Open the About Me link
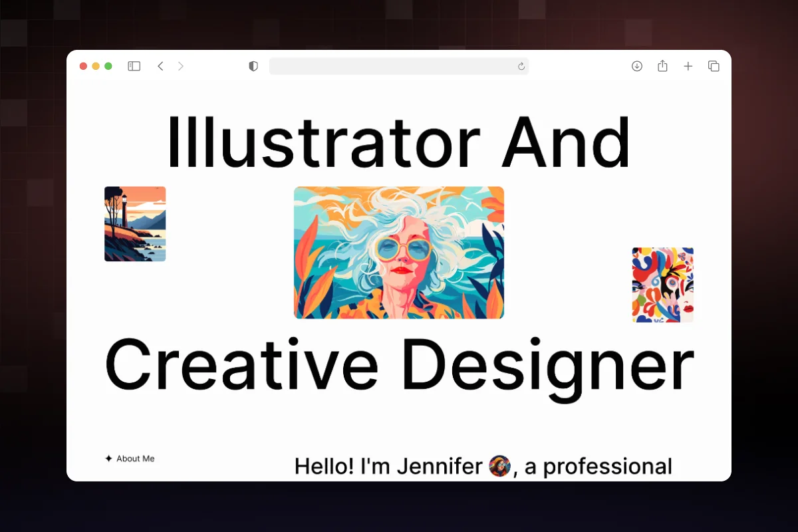Screen dimensions: 798x532 (x=134, y=458)
